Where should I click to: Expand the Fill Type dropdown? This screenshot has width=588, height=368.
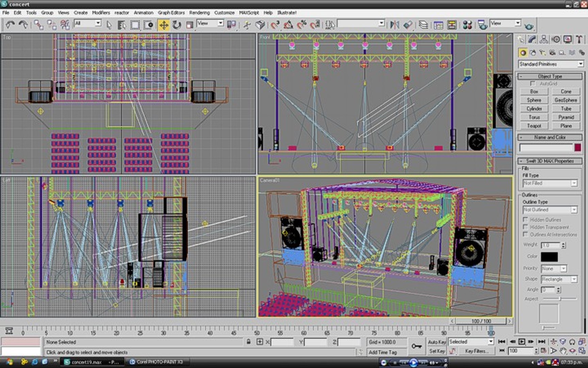click(x=550, y=183)
